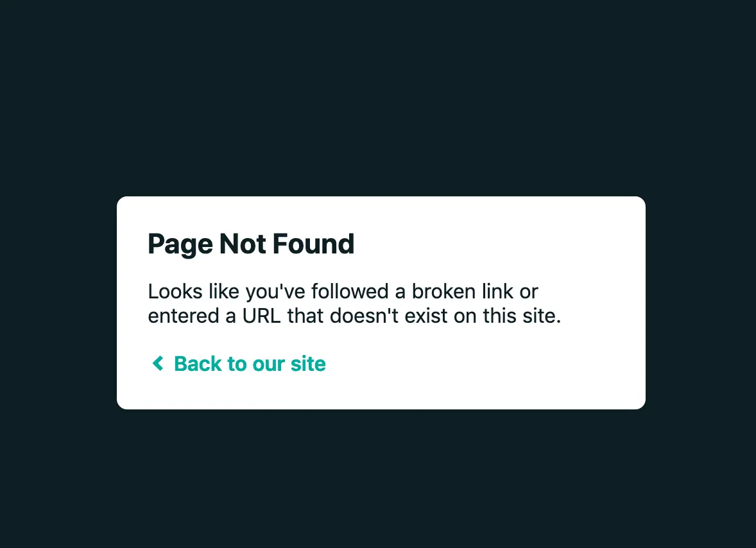
Task: Click the word "you've" in the message
Action: tap(275, 293)
